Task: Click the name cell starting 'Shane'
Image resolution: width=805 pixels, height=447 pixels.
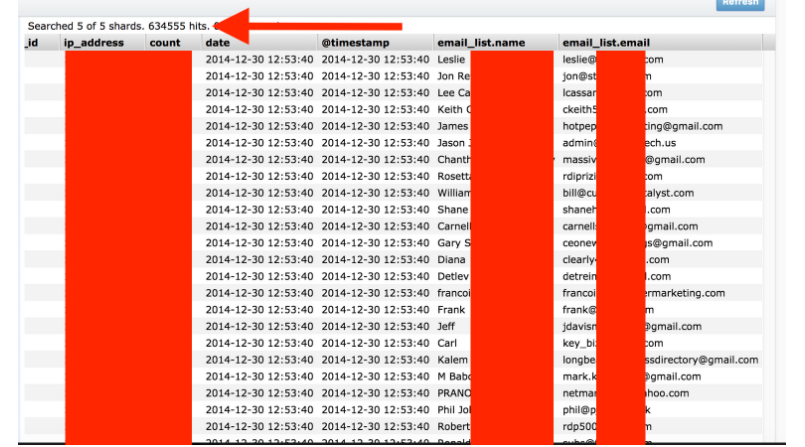Action: point(452,209)
